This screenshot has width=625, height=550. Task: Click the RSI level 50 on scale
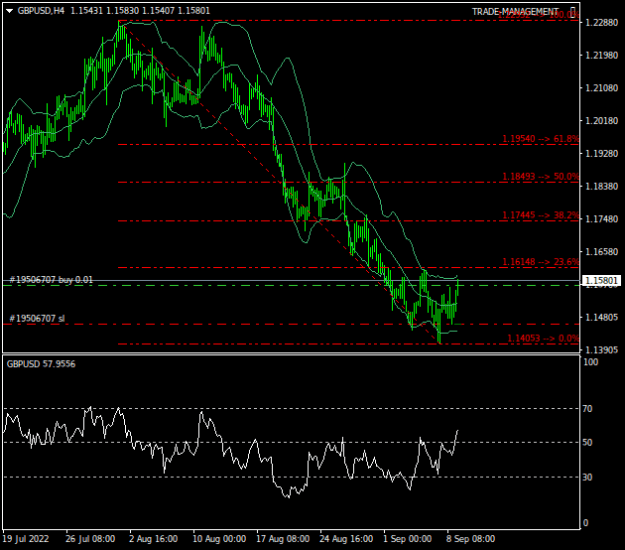(587, 442)
